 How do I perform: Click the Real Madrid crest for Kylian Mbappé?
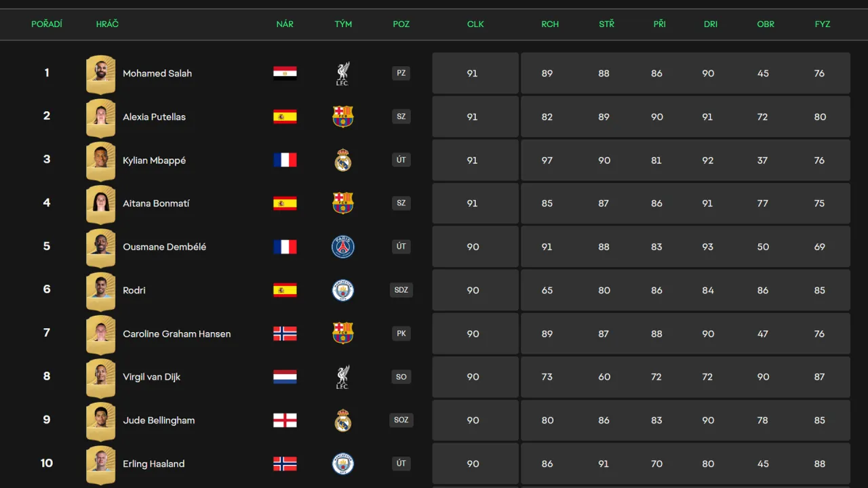tap(342, 160)
